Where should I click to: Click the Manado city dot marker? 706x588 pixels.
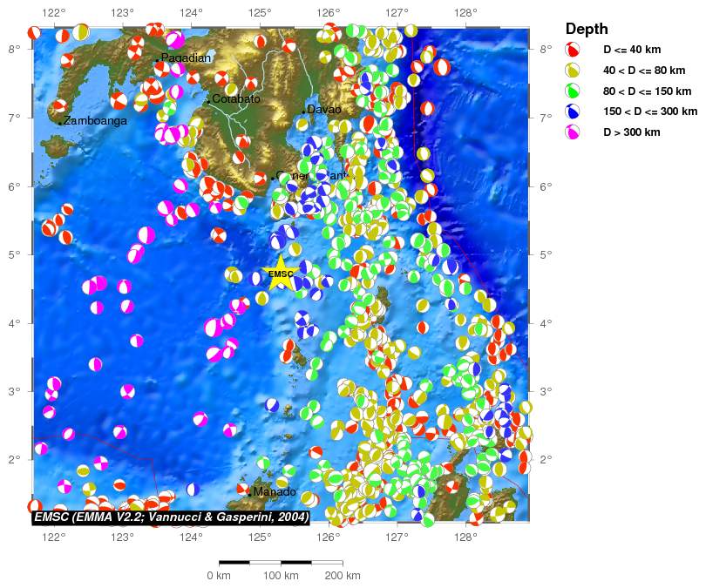[x=249, y=494]
